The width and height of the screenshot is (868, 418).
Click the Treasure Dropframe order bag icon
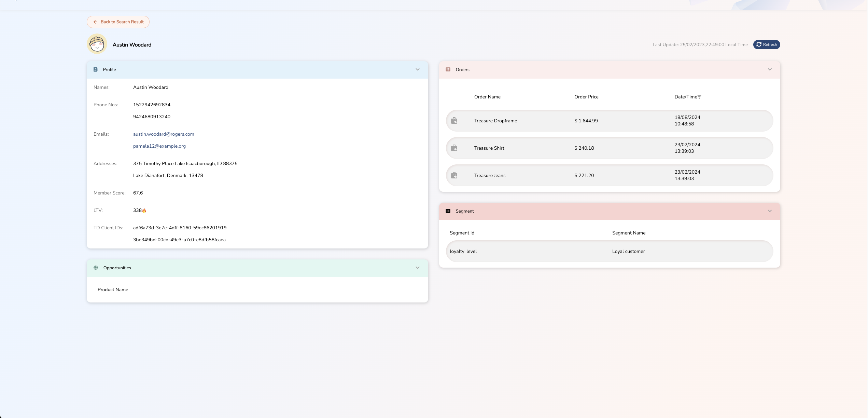454,121
